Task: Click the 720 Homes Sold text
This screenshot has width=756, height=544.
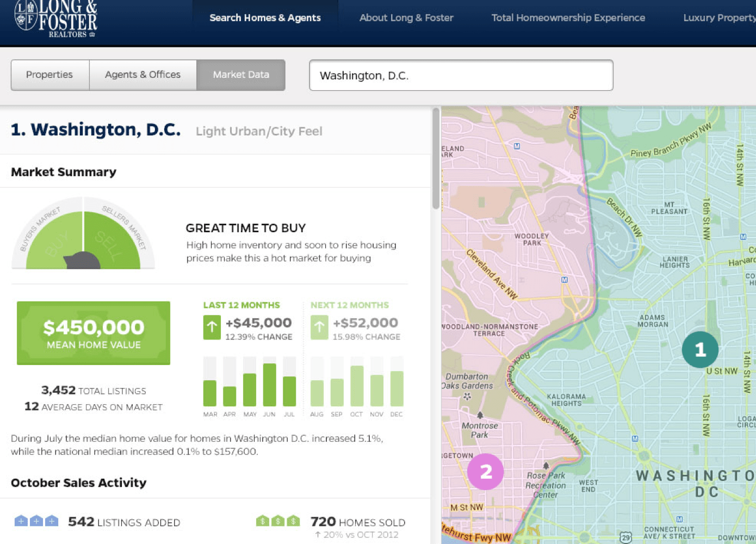Action: pyautogui.click(x=358, y=522)
